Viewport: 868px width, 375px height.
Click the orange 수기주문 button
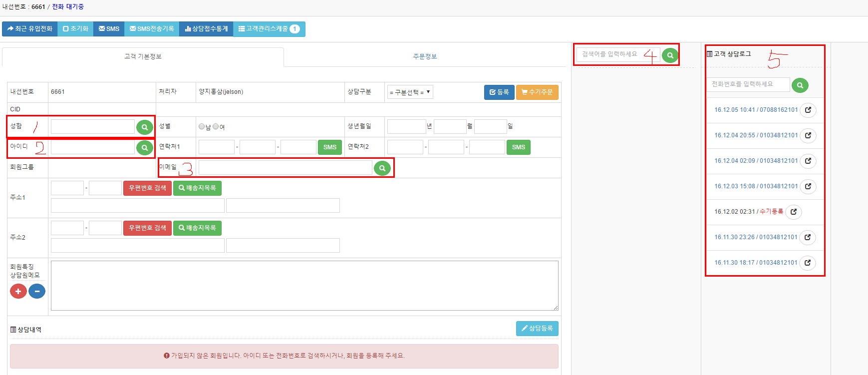(x=537, y=92)
